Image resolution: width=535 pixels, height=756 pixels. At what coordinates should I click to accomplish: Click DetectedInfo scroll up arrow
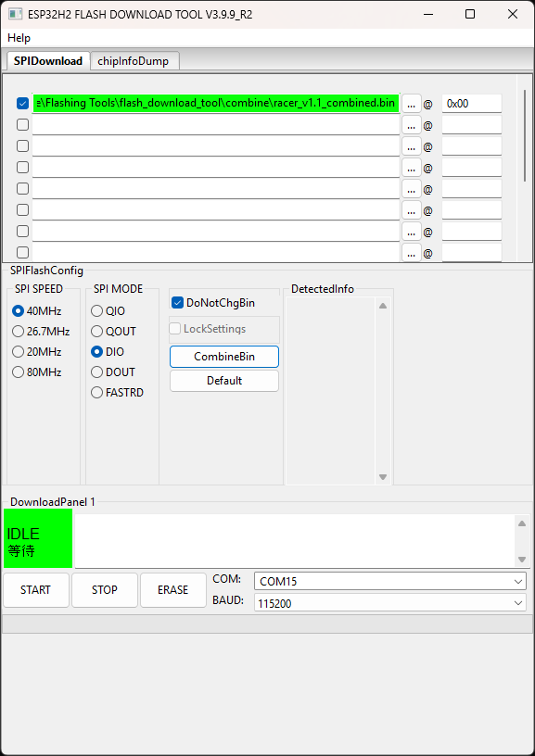click(x=383, y=306)
